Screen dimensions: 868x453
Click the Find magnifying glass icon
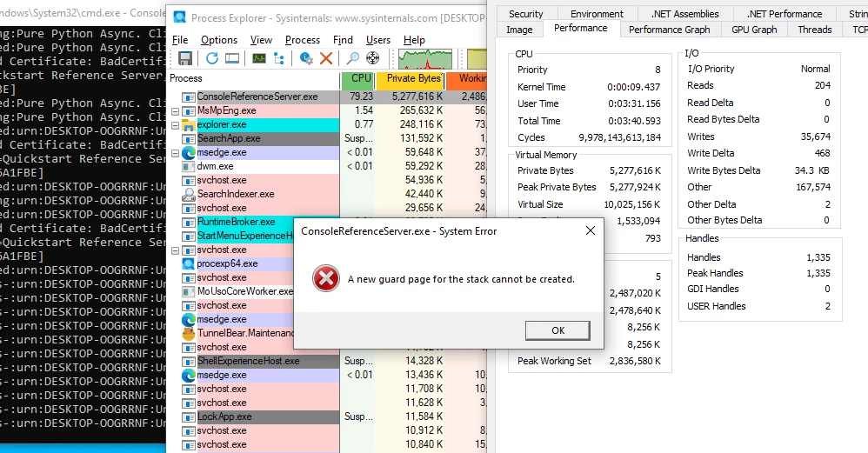point(353,58)
